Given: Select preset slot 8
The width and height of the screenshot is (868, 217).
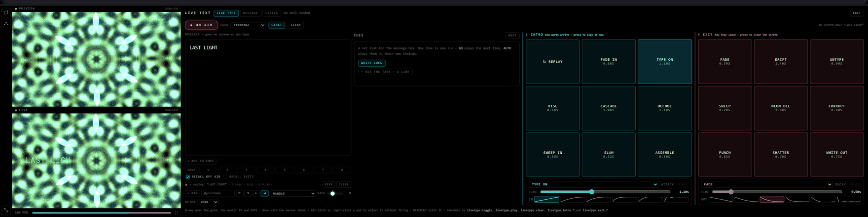Looking at the screenshot, I should (x=342, y=170).
